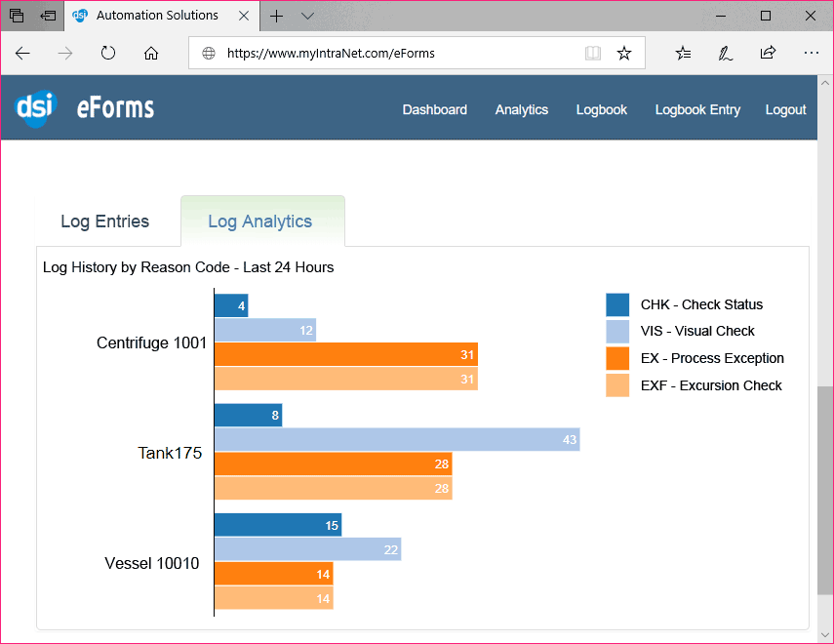The height and width of the screenshot is (644, 834).
Task: Click Centrifuge 1001 CHK bar valued 4
Action: pyautogui.click(x=231, y=305)
